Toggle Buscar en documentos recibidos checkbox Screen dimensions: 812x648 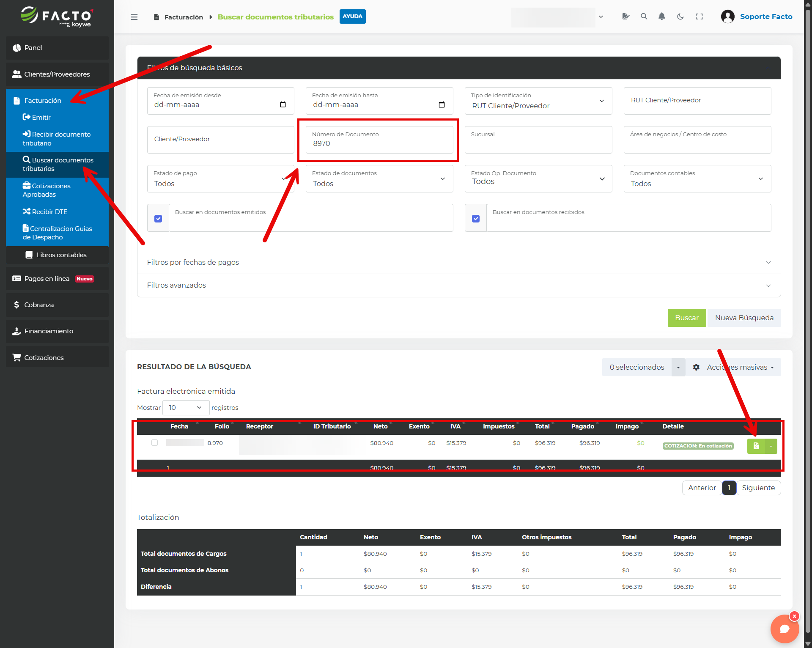[x=476, y=219]
